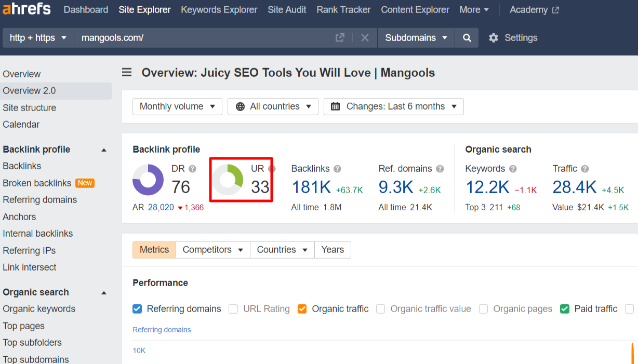Click AR value 28,020
Viewport: 638px width, 364px height.
coord(161,208)
